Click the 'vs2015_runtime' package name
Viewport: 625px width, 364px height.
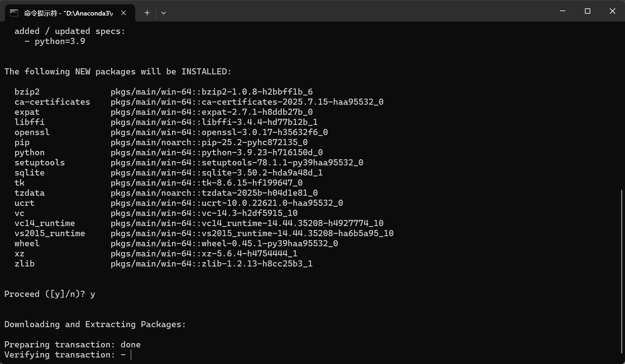click(x=49, y=233)
